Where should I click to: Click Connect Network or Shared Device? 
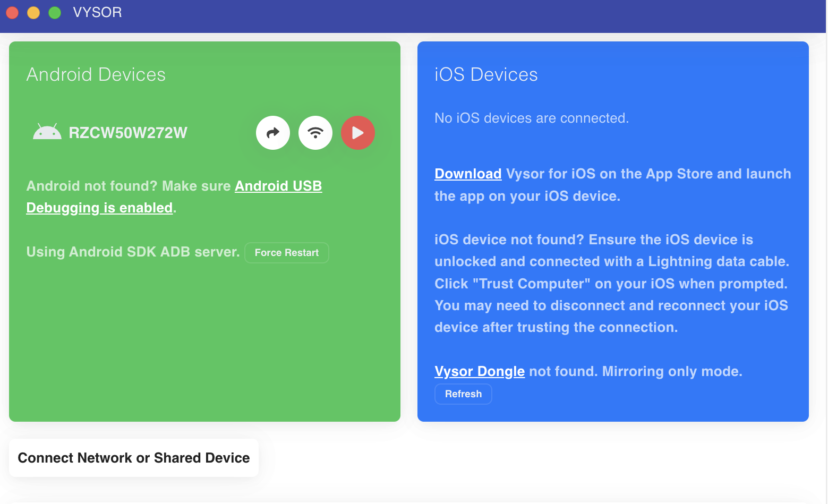tap(134, 458)
